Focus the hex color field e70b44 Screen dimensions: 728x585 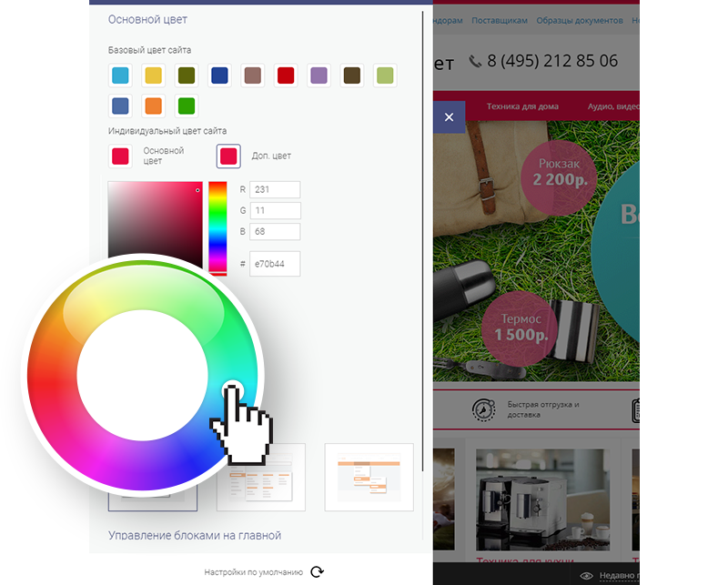coord(275,264)
